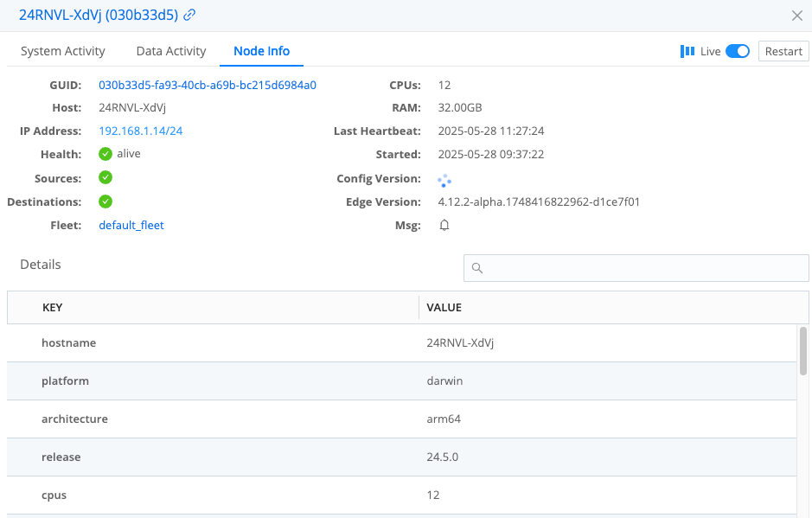Click the magnifier icon in the Details search box

(477, 268)
